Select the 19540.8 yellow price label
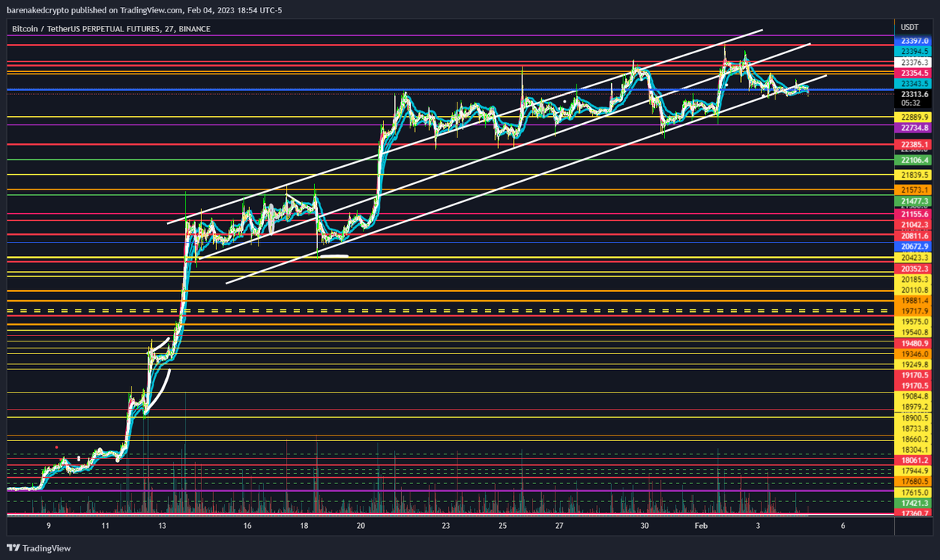 pyautogui.click(x=914, y=333)
